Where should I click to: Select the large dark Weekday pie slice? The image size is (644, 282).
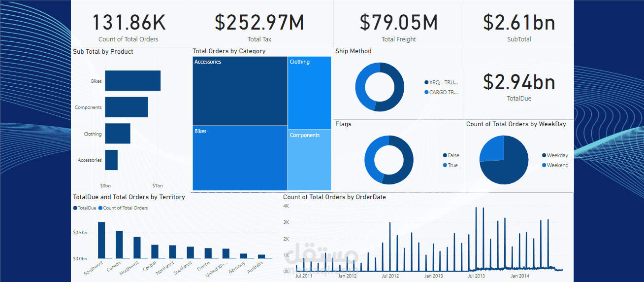510,168
